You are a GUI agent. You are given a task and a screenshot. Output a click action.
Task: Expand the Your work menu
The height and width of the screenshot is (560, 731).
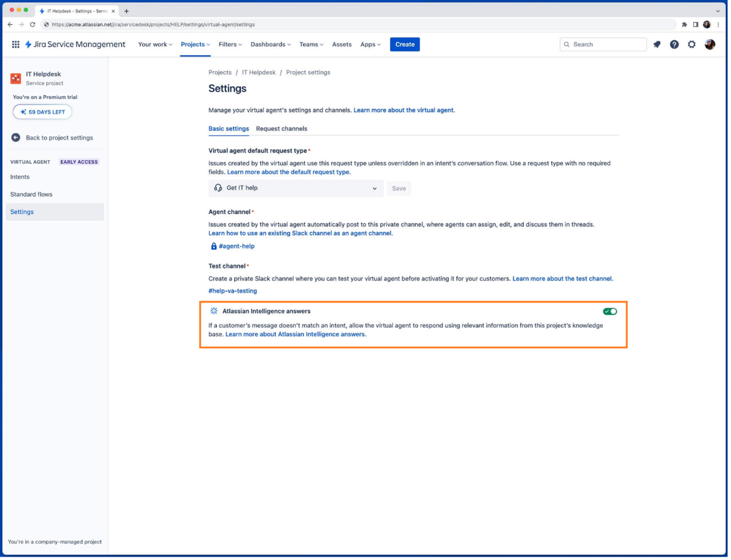(156, 45)
